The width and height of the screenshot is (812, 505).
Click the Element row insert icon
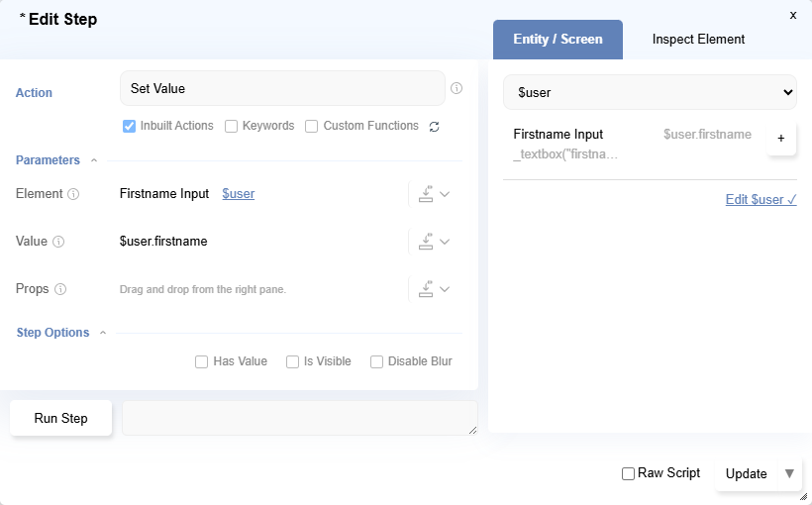(426, 194)
